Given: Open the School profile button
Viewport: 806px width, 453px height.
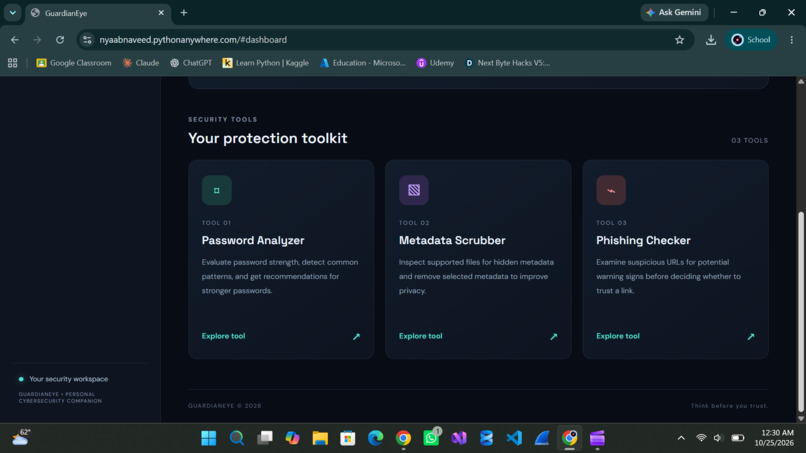Looking at the screenshot, I should click(751, 40).
